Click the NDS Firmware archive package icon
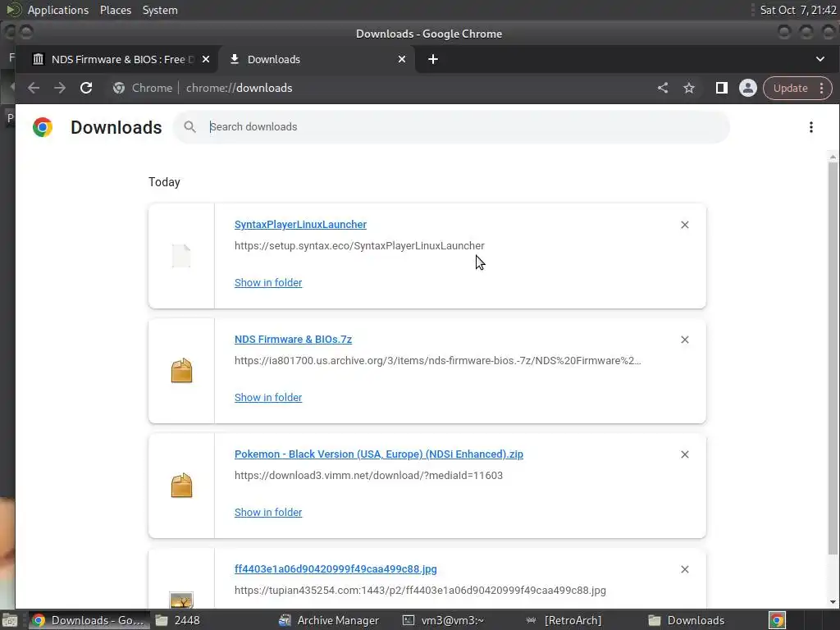The height and width of the screenshot is (630, 840). tap(181, 370)
